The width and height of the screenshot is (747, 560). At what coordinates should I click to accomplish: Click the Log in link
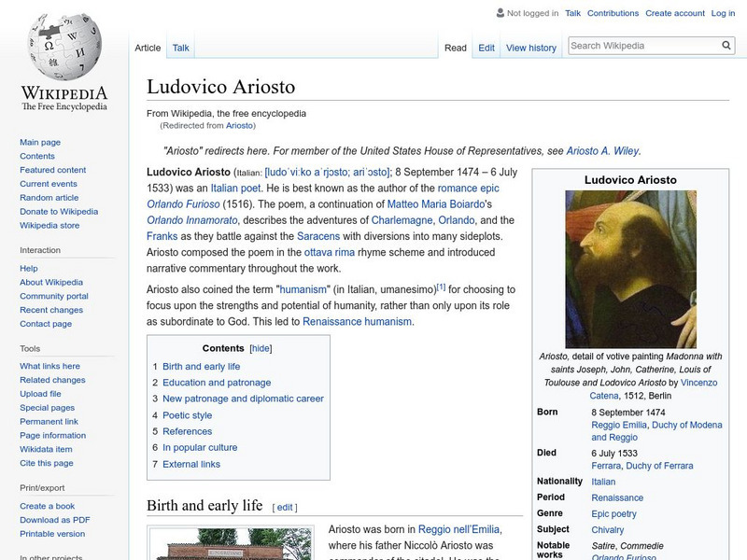tap(720, 13)
